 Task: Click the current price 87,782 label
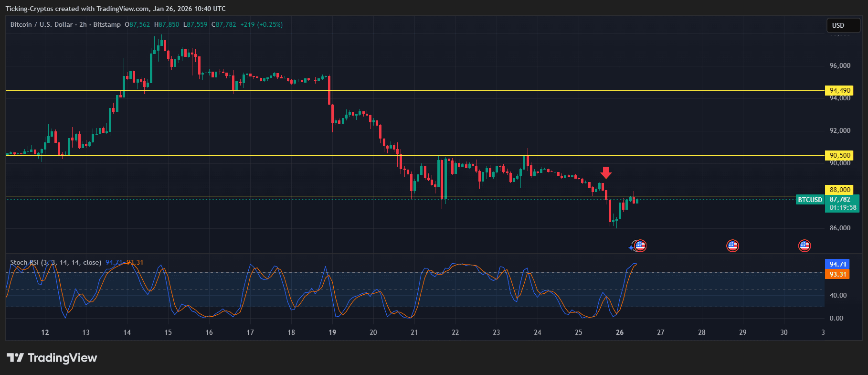pos(840,200)
